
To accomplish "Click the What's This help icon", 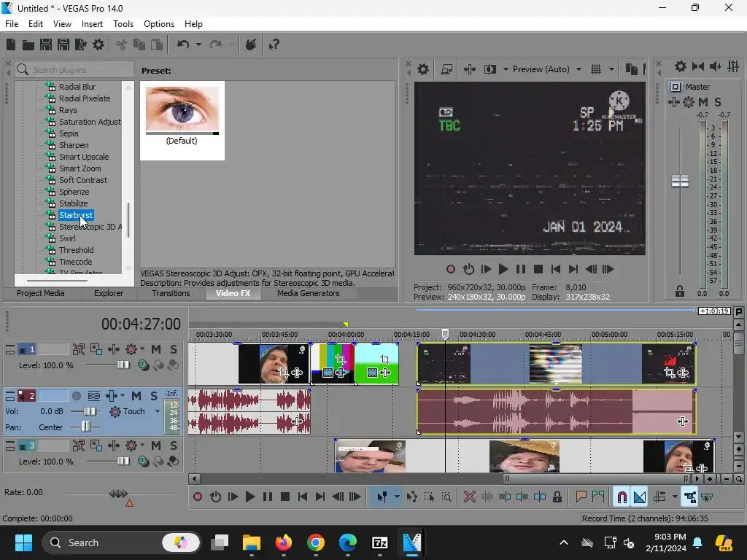I will (274, 44).
